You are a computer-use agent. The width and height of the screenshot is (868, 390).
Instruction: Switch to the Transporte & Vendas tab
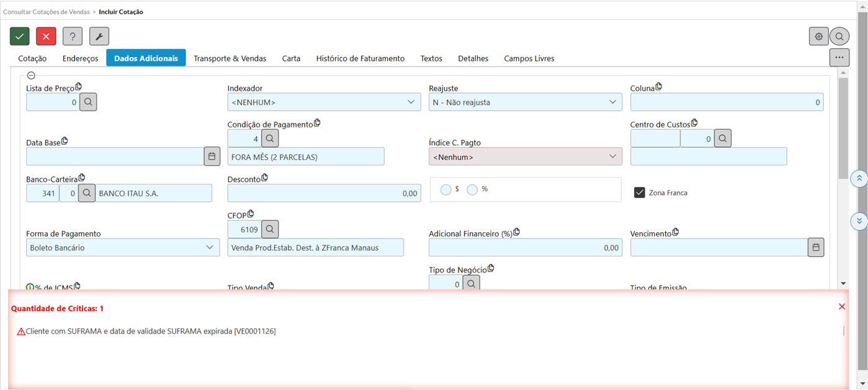pyautogui.click(x=230, y=58)
